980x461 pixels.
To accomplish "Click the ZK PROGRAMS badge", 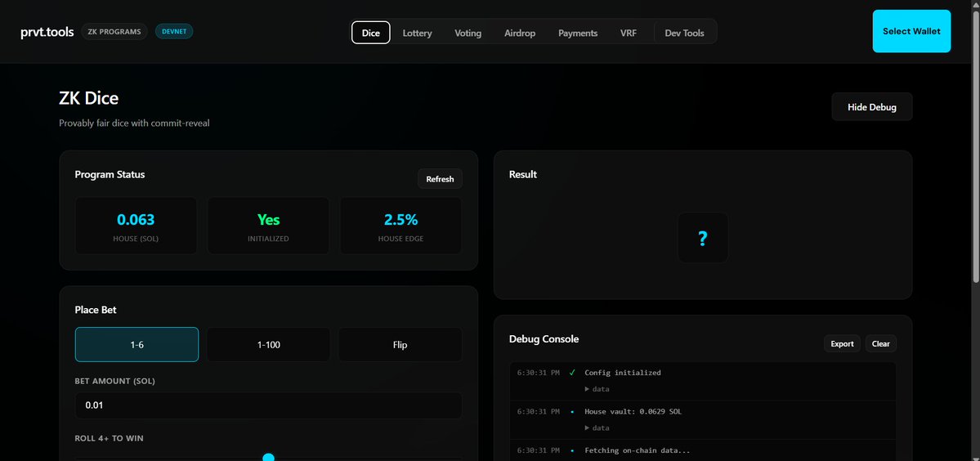I will click(114, 31).
